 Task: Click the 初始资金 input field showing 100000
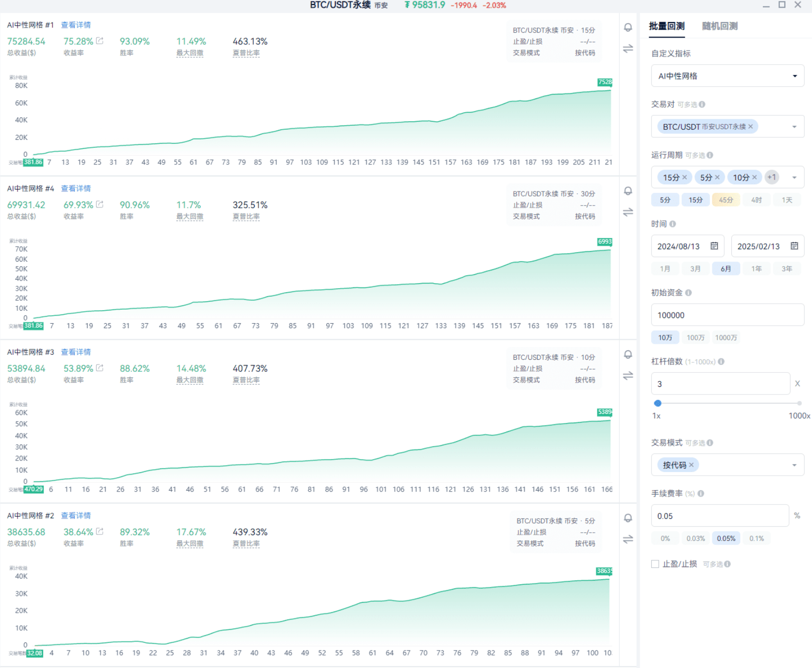coord(728,315)
